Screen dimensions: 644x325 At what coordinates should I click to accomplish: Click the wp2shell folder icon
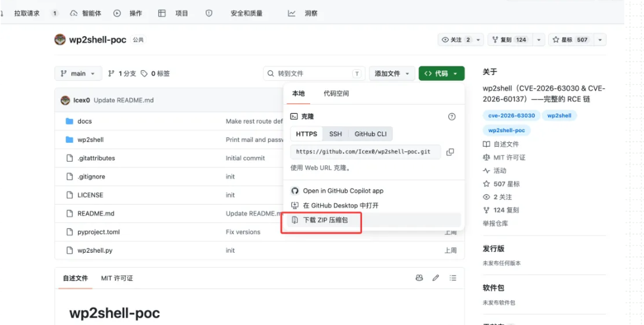[x=70, y=140]
